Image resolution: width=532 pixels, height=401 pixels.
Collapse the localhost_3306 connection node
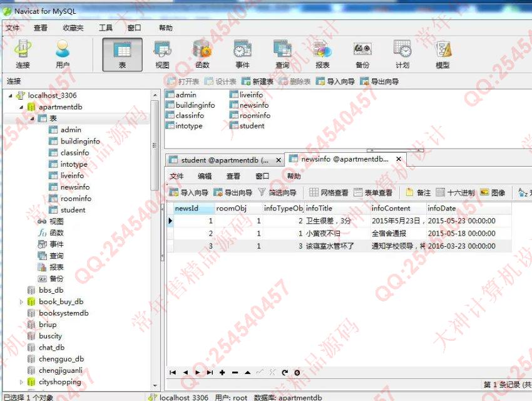11,96
